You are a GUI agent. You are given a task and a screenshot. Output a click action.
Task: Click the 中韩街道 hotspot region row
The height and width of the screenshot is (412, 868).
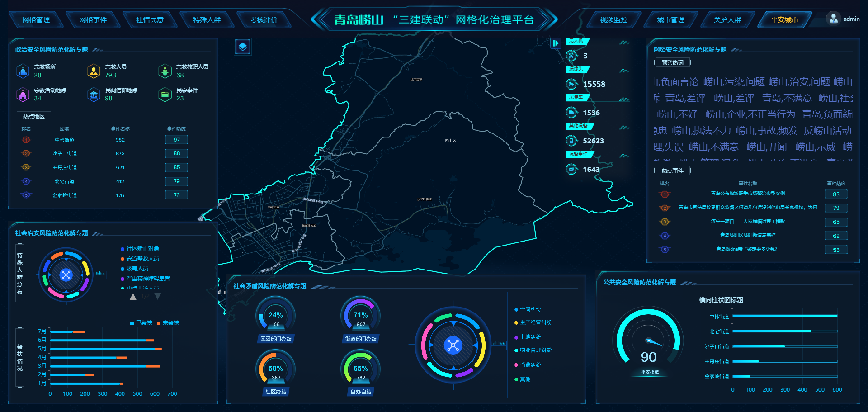[x=65, y=140]
